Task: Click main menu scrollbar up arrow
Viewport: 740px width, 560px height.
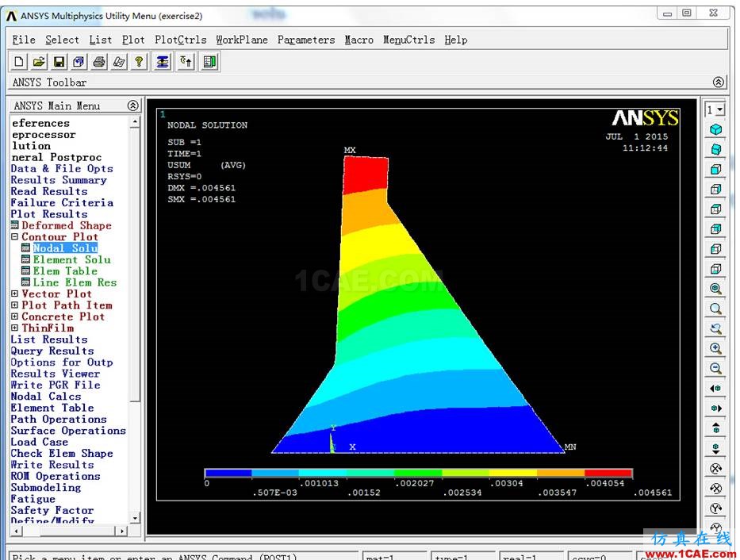Action: click(135, 122)
